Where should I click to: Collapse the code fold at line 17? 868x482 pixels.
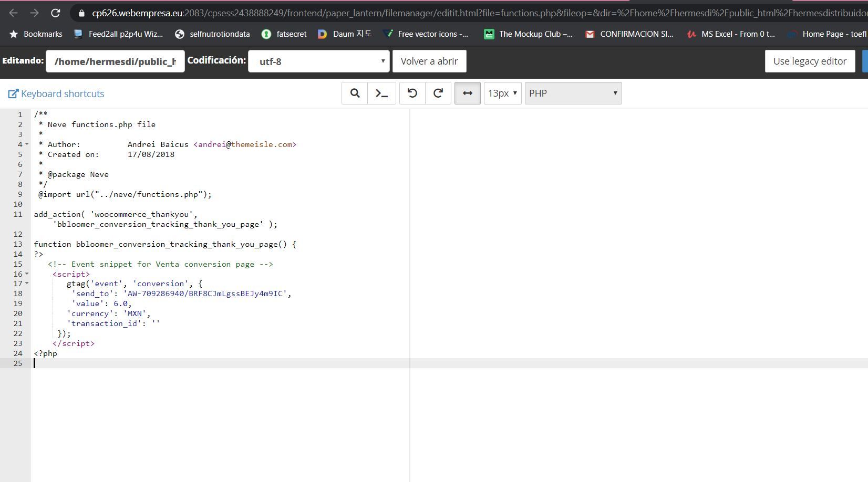(27, 284)
